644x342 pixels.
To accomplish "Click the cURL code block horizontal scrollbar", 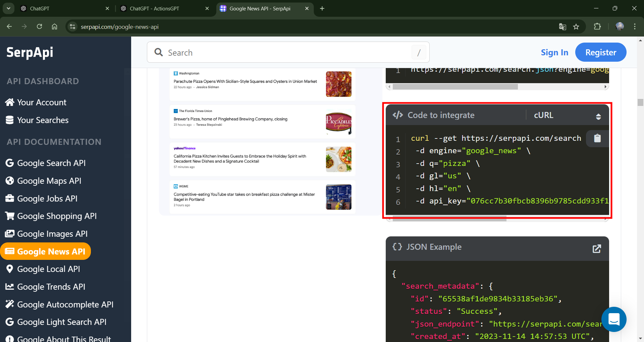I will pyautogui.click(x=449, y=219).
